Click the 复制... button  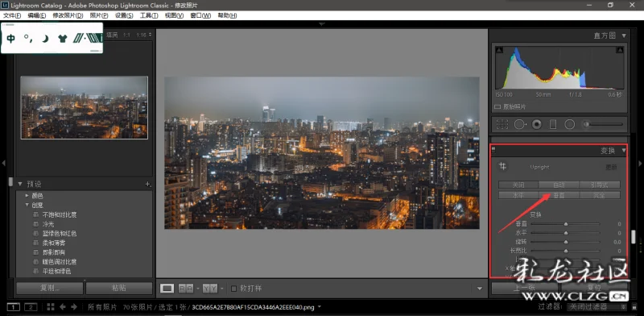click(50, 288)
